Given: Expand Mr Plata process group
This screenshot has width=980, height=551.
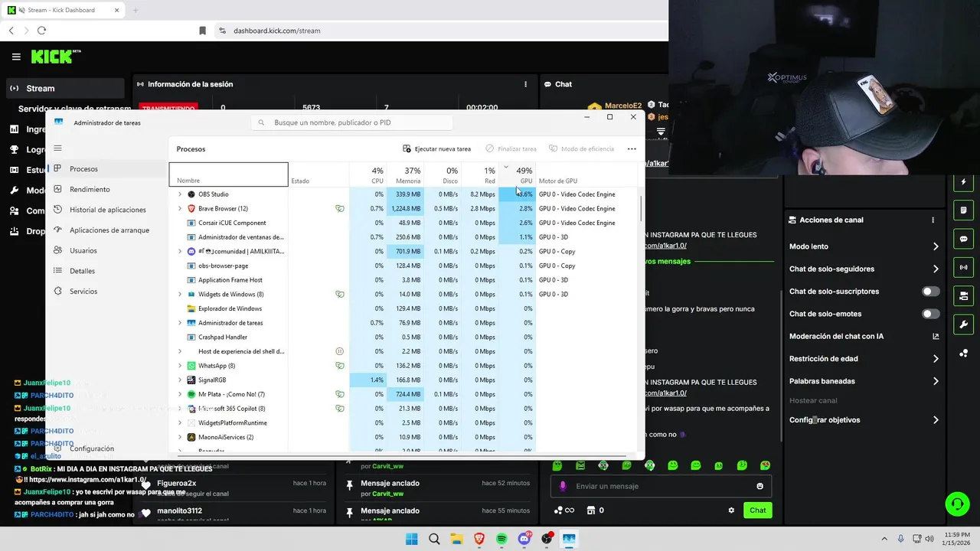Looking at the screenshot, I should click(180, 395).
